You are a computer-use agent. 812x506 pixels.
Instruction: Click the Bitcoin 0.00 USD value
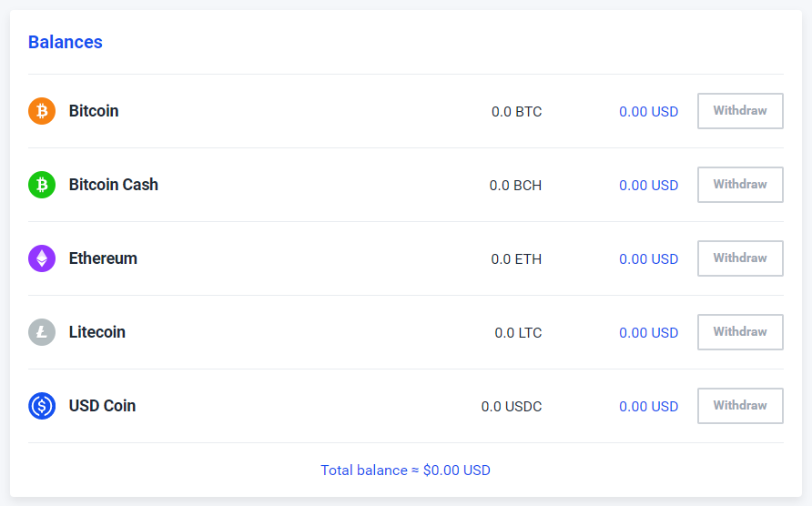coord(648,112)
